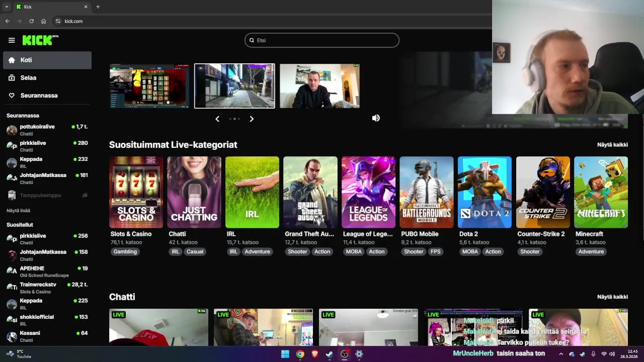This screenshot has width=644, height=362.
Task: Go to previous featured stream arrow
Action: click(x=217, y=119)
